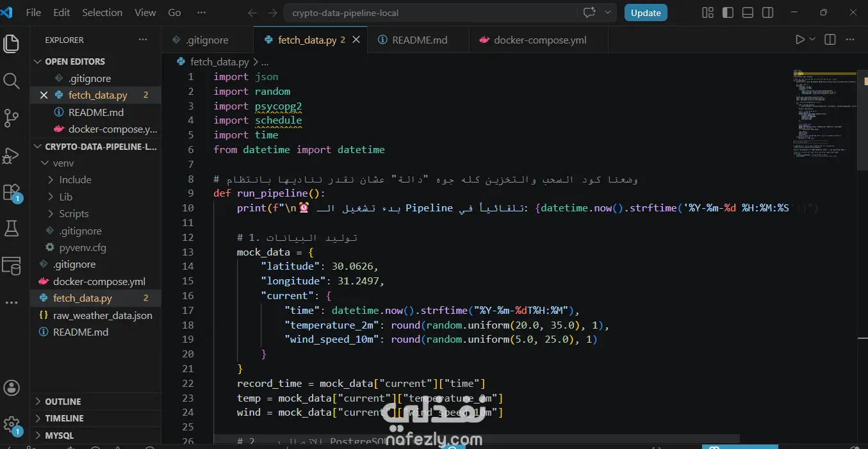This screenshot has width=868, height=449.
Task: Open the chat icon in title bar
Action: [589, 13]
